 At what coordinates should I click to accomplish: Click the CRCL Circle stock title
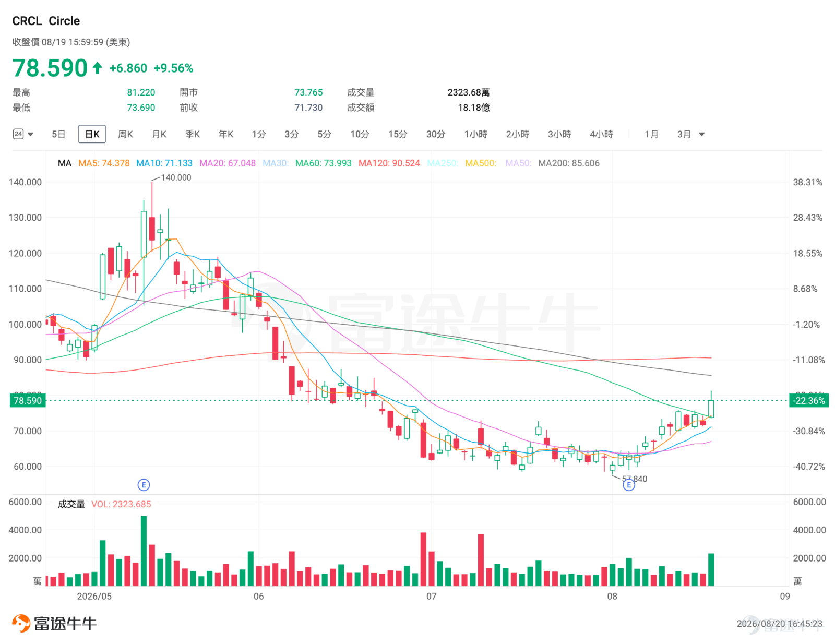pos(46,21)
